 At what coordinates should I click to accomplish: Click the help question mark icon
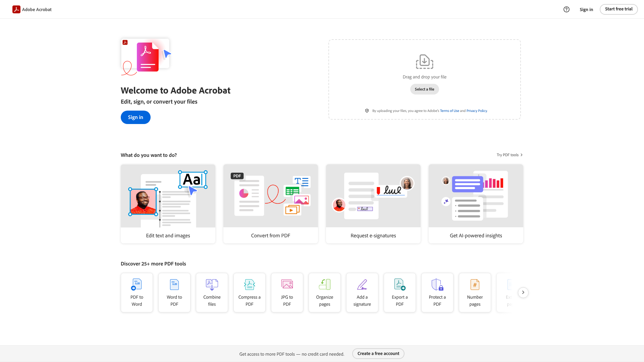click(x=567, y=9)
